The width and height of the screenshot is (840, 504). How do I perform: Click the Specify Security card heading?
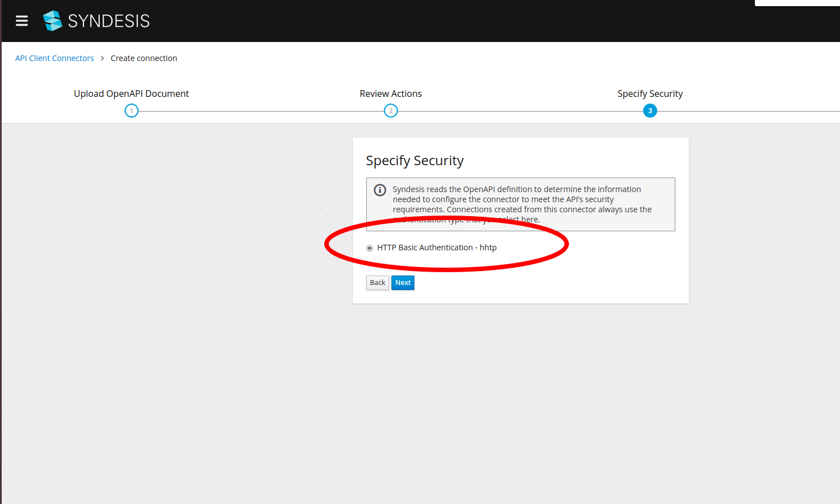coord(415,161)
